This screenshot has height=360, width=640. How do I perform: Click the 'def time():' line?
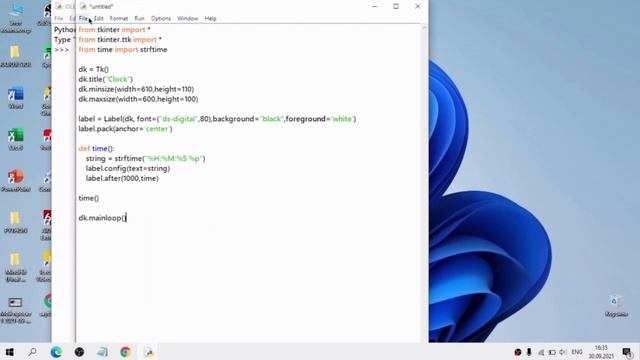(96, 149)
